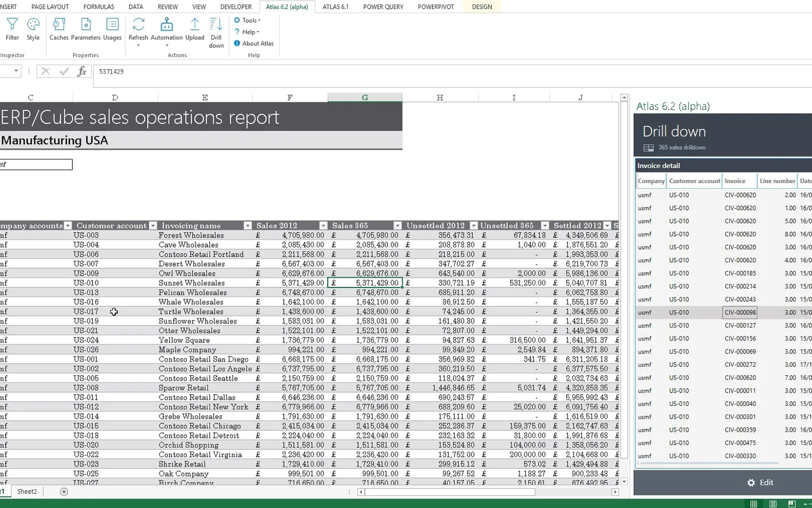812x508 pixels.
Task: Open the Customer account column filter dropdown
Action: point(153,226)
